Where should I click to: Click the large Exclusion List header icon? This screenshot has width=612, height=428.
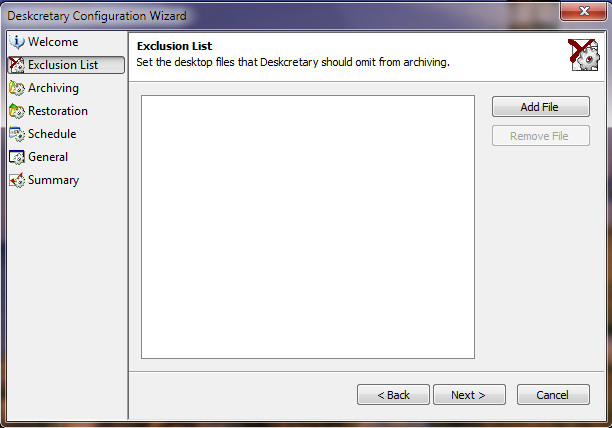pos(584,55)
